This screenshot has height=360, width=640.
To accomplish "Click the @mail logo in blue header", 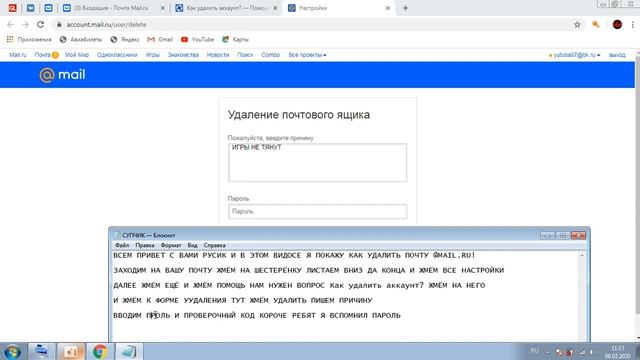I will (62, 75).
